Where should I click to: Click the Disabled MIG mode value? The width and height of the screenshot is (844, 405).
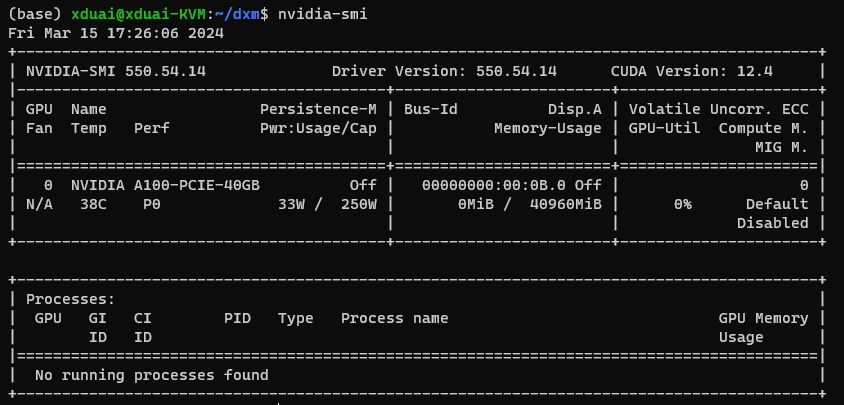tap(772, 223)
